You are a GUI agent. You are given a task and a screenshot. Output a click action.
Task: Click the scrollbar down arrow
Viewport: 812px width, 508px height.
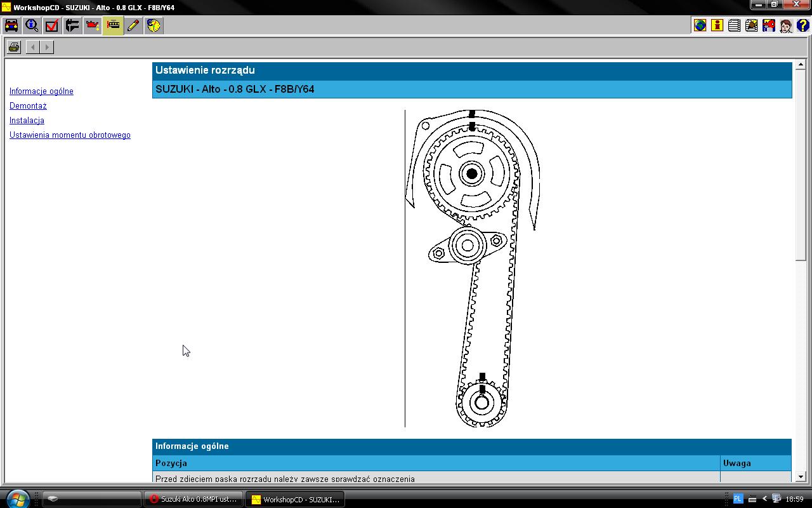(x=801, y=477)
